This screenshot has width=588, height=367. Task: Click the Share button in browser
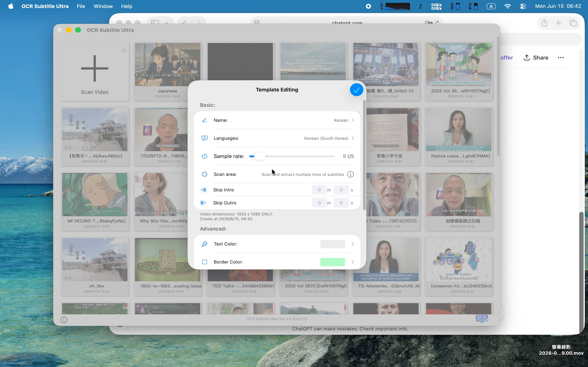536,58
